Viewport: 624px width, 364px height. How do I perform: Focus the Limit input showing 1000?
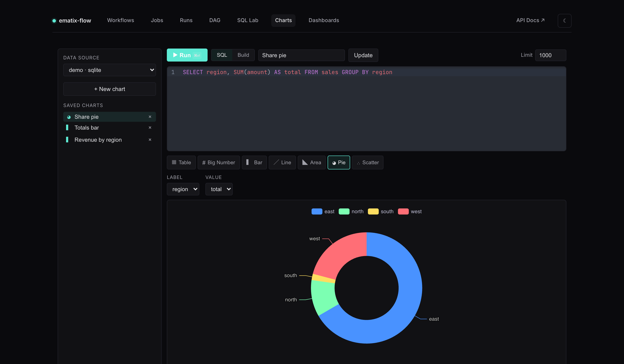tap(551, 55)
